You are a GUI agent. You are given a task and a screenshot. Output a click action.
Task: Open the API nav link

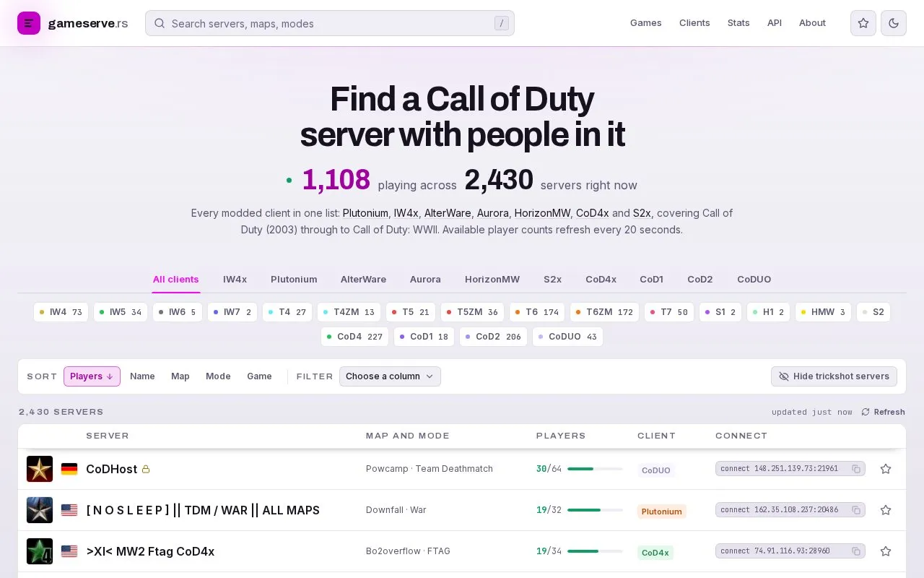coord(775,23)
